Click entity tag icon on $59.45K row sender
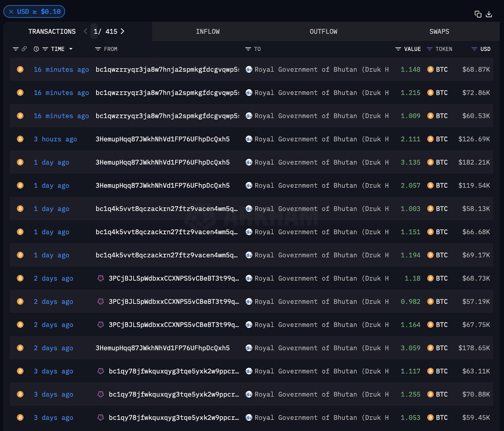The image size is (504, 431). (x=101, y=417)
